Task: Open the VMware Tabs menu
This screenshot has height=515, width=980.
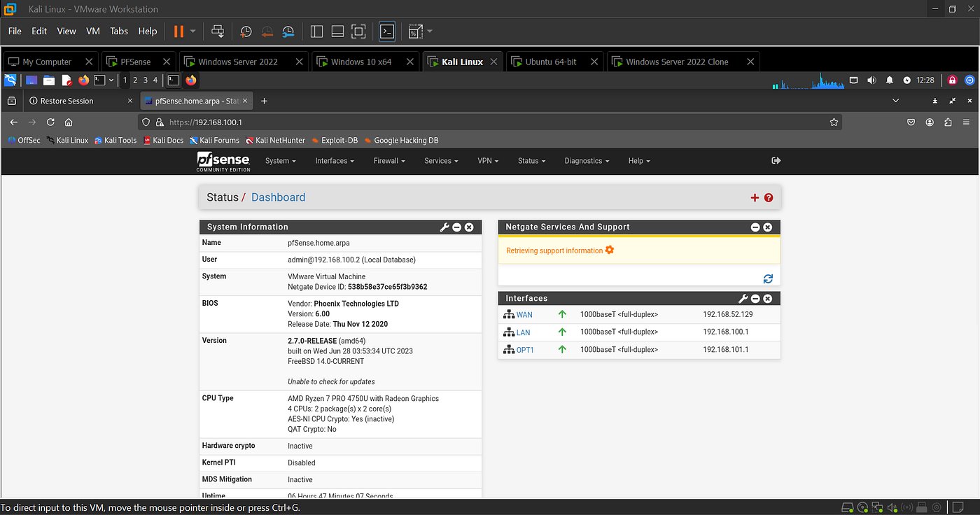Action: point(119,31)
